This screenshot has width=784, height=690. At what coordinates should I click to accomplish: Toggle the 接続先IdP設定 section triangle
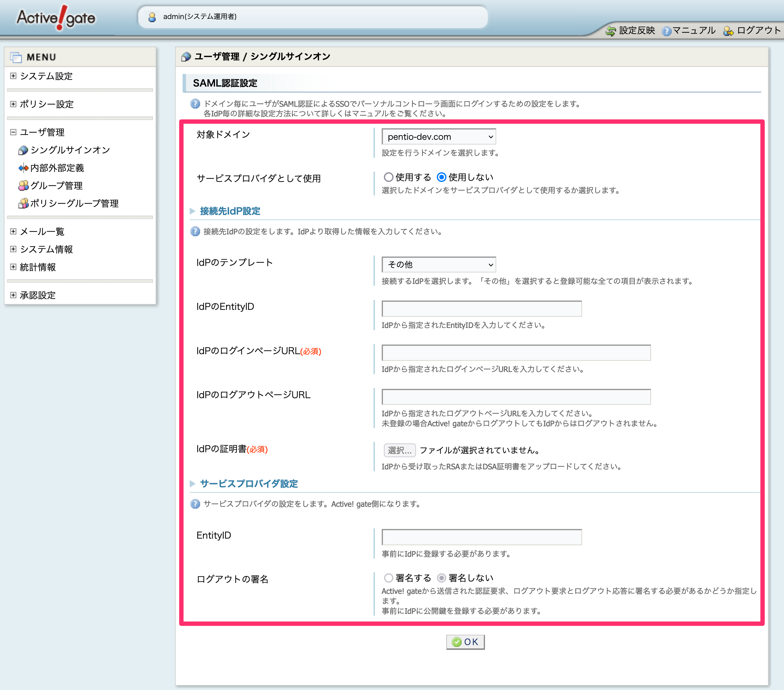[x=193, y=211]
